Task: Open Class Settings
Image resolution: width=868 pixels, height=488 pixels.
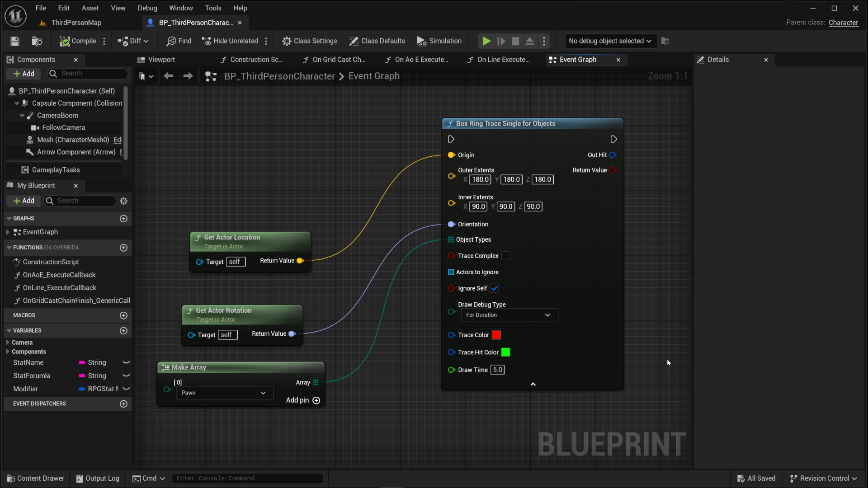Action: [310, 41]
